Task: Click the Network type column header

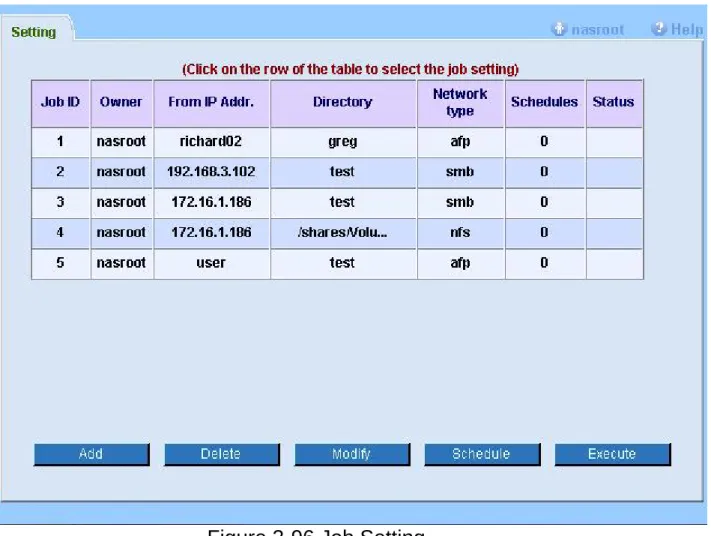Action: pos(460,103)
